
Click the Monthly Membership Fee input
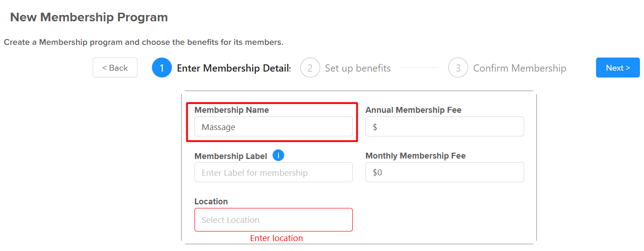click(445, 172)
